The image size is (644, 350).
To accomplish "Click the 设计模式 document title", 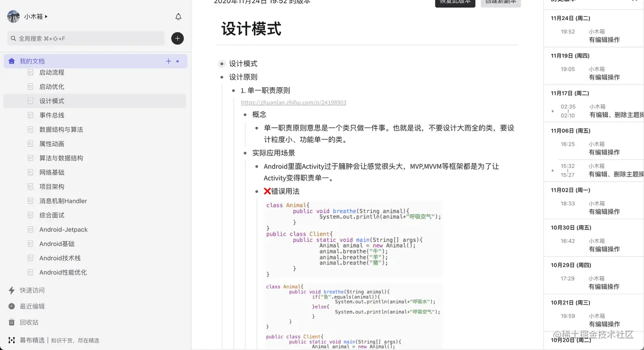I will (x=251, y=28).
